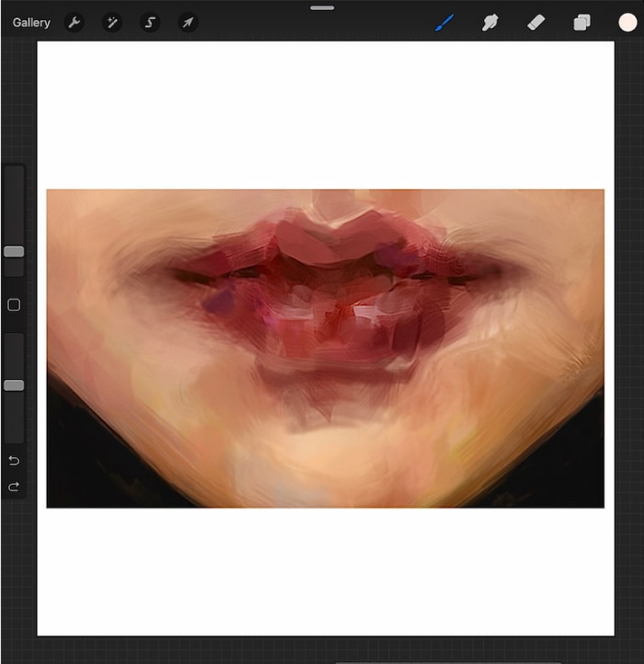Screen dimensions: 644x664
Task: Activate the Transform arrow tool
Action: tap(188, 22)
